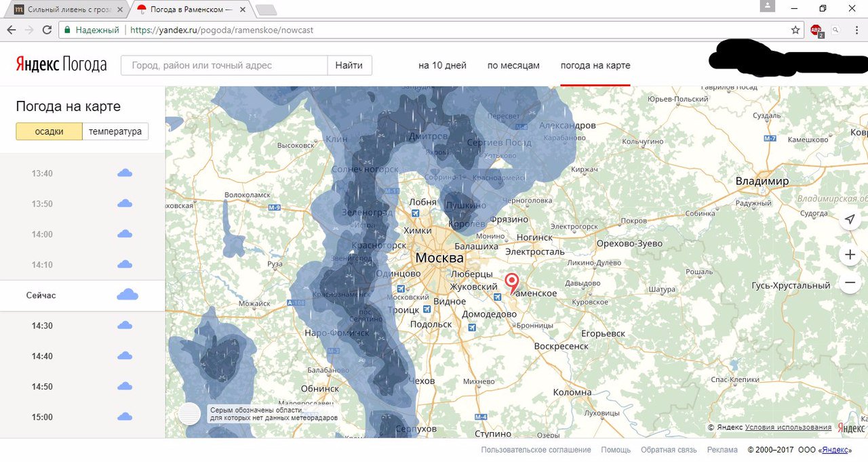
Task: Select the 13:50 timeline entry
Action: click(83, 203)
